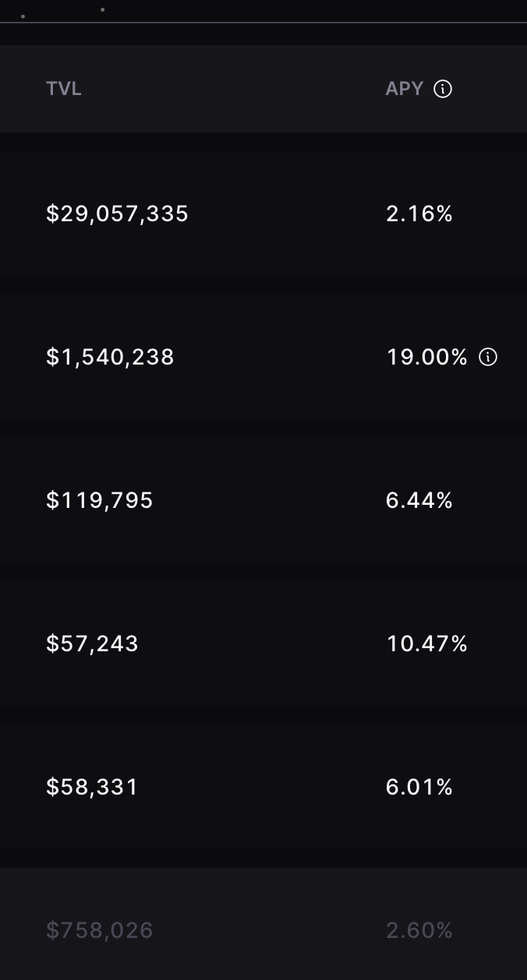Click the small gray dot above the divider, right one
The width and height of the screenshot is (527, 980).
[x=103, y=10]
